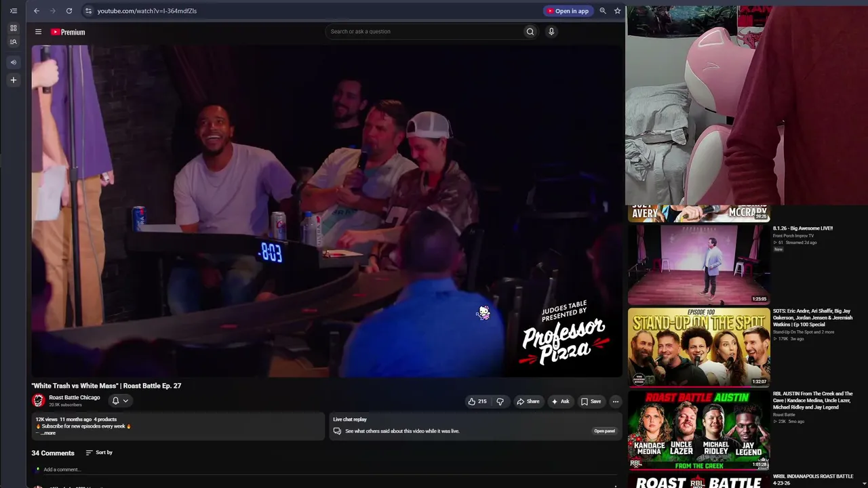
Task: Expand the notification bell dropdown
Action: [120, 401]
